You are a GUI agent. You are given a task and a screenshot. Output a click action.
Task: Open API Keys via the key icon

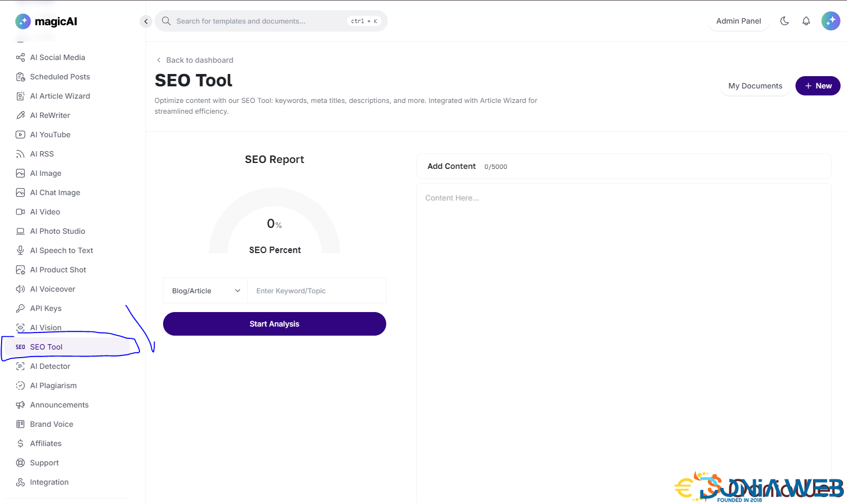tap(20, 308)
